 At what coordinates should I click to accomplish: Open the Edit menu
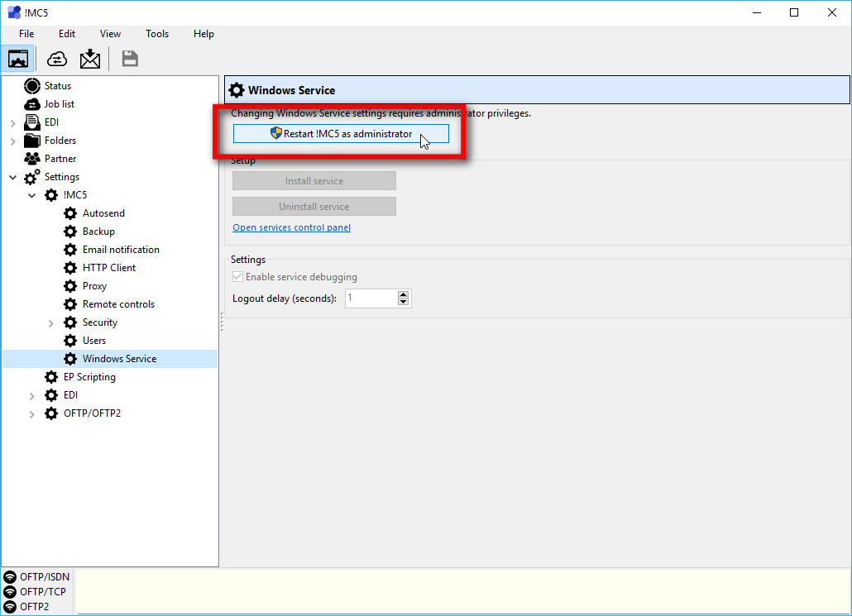tap(67, 34)
